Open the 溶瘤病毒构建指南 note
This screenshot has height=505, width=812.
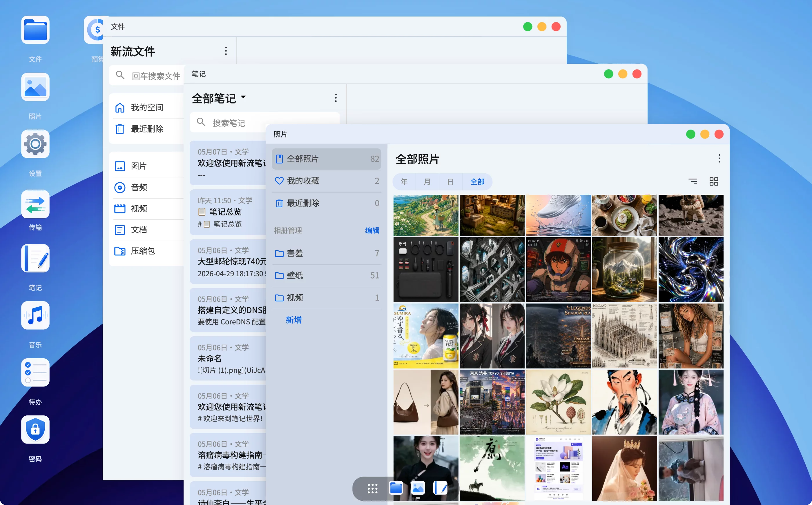point(228,455)
